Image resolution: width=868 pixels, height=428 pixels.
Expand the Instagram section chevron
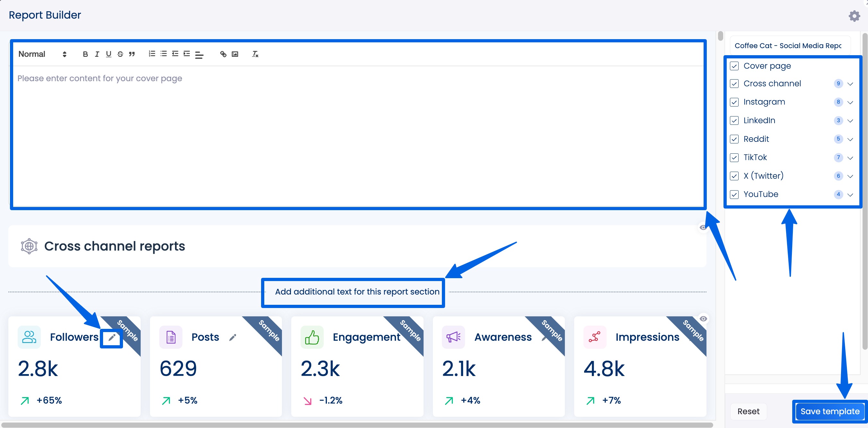pos(850,102)
